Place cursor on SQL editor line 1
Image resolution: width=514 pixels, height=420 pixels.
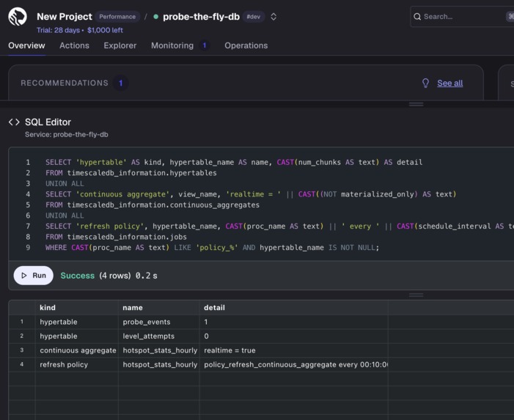234,162
